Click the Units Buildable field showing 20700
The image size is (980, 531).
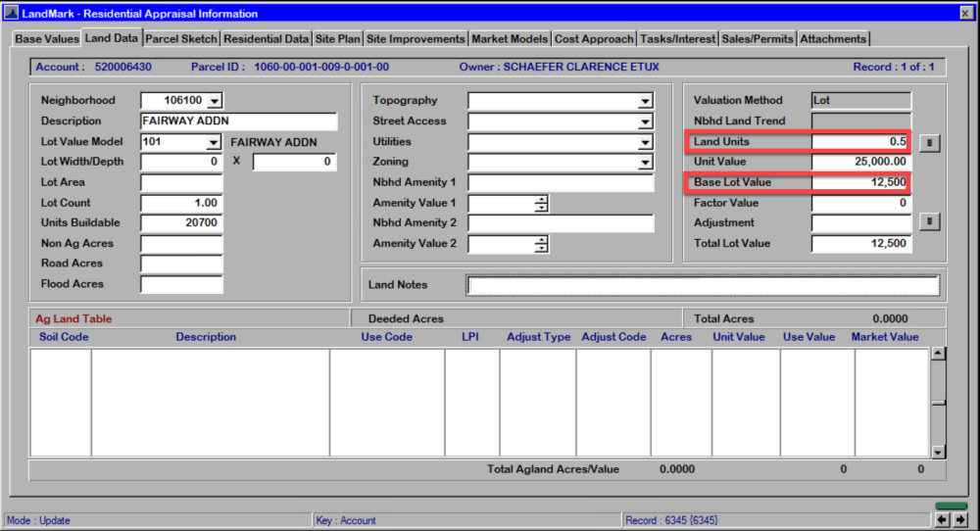pyautogui.click(x=181, y=223)
